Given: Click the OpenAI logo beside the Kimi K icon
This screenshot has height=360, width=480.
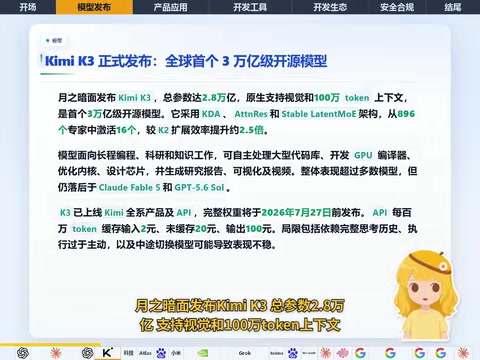Looking at the screenshot, I should point(87,353).
